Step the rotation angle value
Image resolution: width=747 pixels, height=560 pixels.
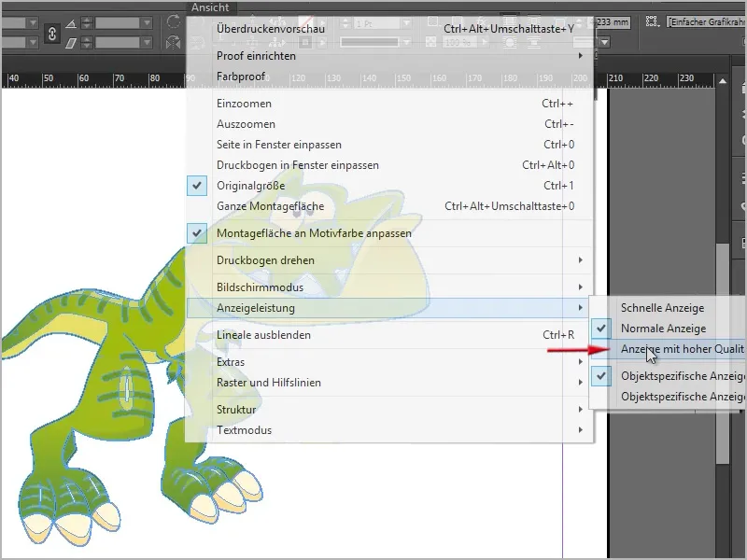(86, 22)
